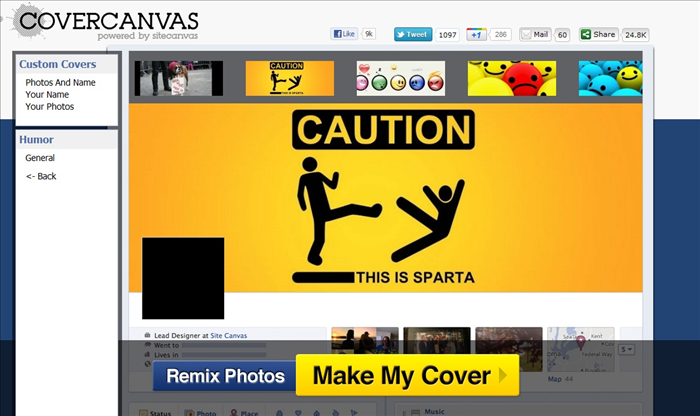Image resolution: width=700 pixels, height=416 pixels.
Task: Open the Map thumbnail in profile preview
Action: pos(581,349)
